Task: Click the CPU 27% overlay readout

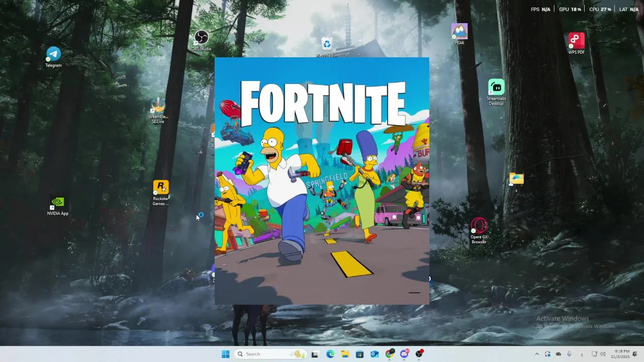Action: tap(600, 9)
